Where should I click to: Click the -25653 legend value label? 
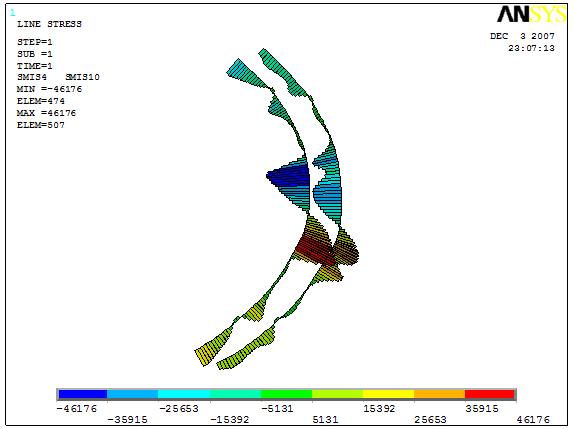(x=179, y=409)
